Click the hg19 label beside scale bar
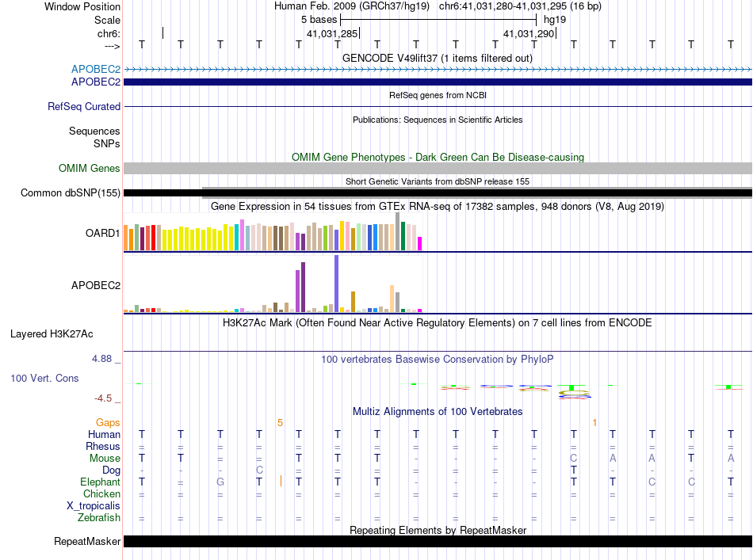The width and height of the screenshot is (753, 560). coord(555,20)
